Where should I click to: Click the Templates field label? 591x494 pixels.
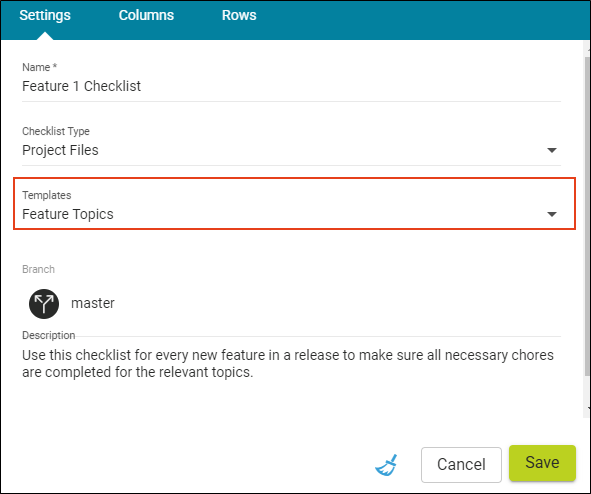(47, 195)
